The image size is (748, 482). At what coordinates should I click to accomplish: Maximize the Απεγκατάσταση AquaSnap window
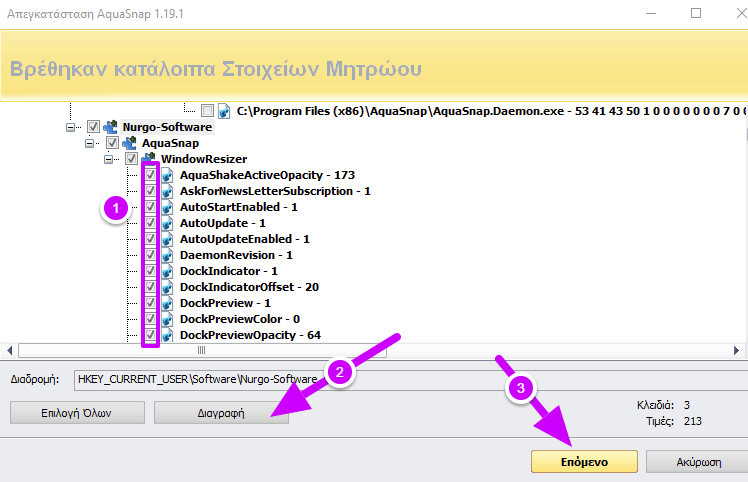pyautogui.click(x=696, y=13)
